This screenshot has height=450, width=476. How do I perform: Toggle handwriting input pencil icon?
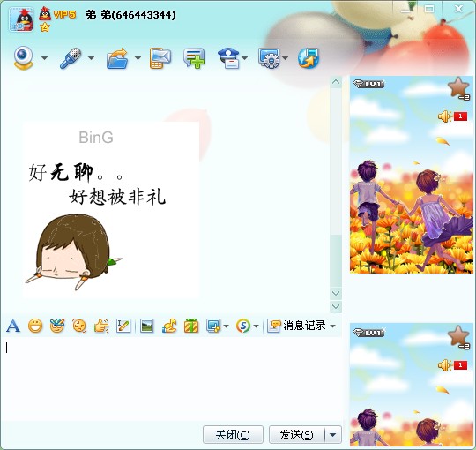[123, 326]
